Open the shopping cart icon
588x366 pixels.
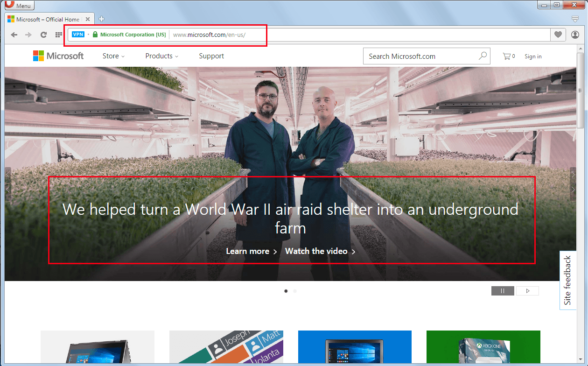(x=509, y=56)
